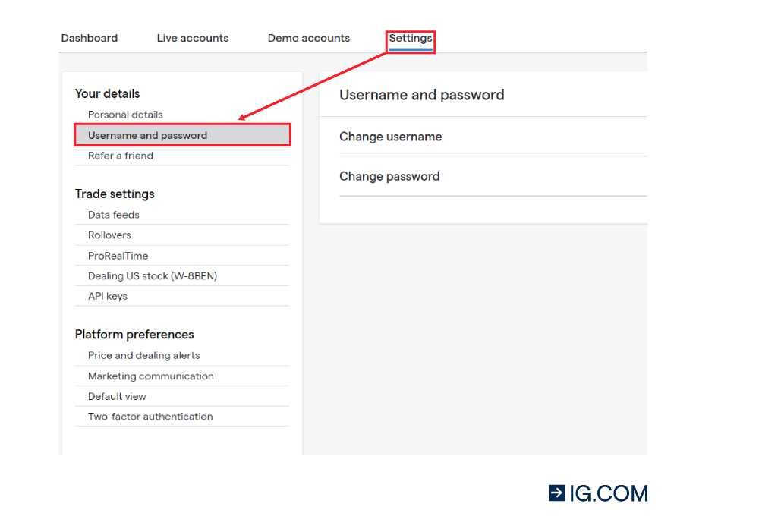Open Two-factor authentication settings

(150, 417)
